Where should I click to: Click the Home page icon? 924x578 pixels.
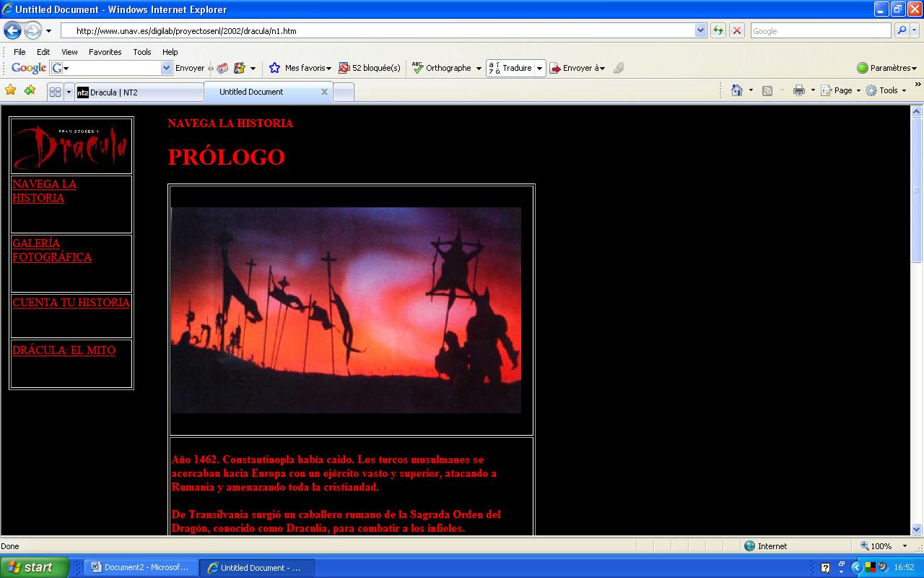click(737, 90)
